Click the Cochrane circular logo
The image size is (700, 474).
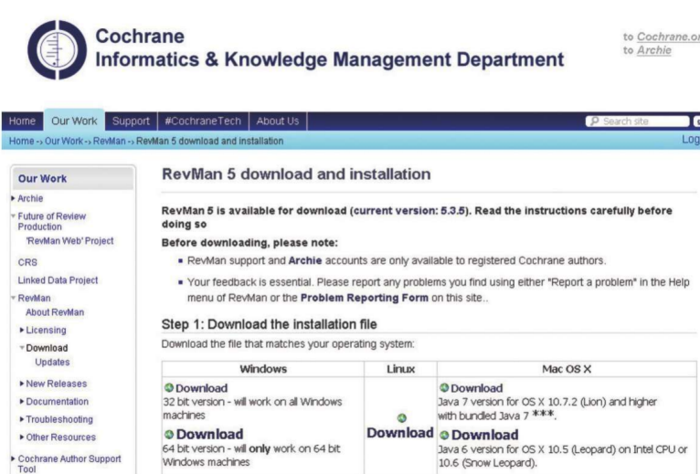[57, 50]
